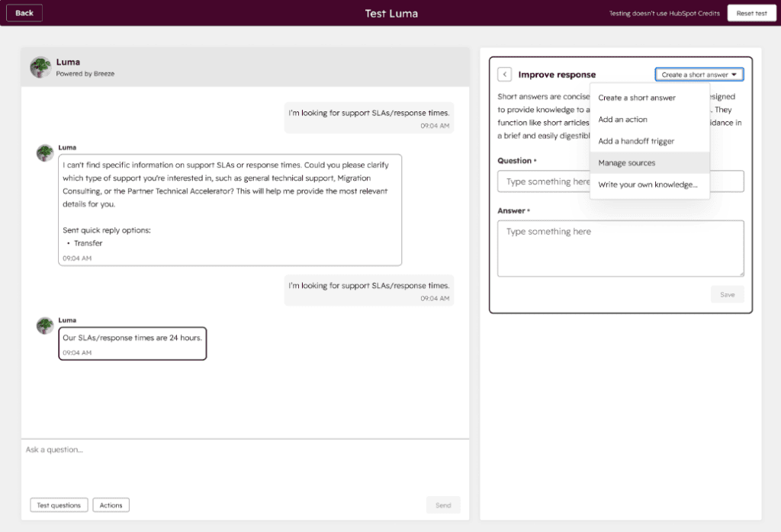Click the Save button

pyautogui.click(x=727, y=294)
